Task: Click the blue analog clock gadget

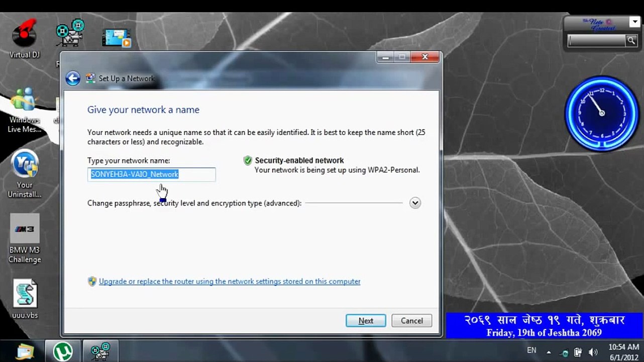Action: point(601,113)
